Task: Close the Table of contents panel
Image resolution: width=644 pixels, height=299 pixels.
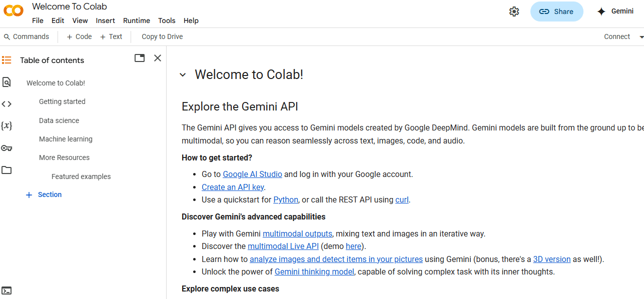Action: pos(158,58)
